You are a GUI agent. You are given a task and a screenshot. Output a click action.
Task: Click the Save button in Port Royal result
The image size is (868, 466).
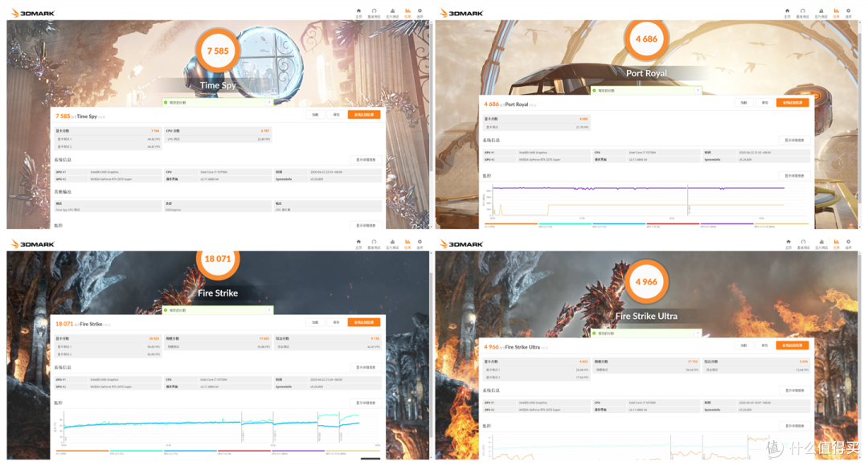pyautogui.click(x=764, y=102)
